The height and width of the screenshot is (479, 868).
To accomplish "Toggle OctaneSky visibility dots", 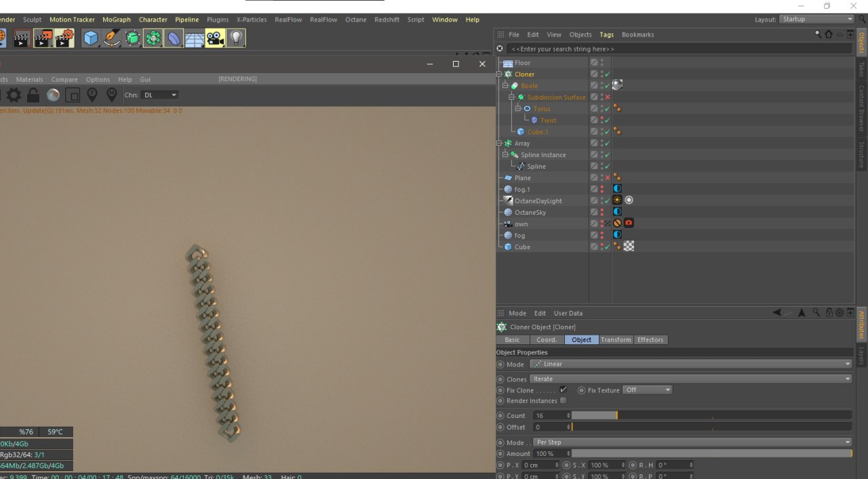I will pyautogui.click(x=601, y=212).
